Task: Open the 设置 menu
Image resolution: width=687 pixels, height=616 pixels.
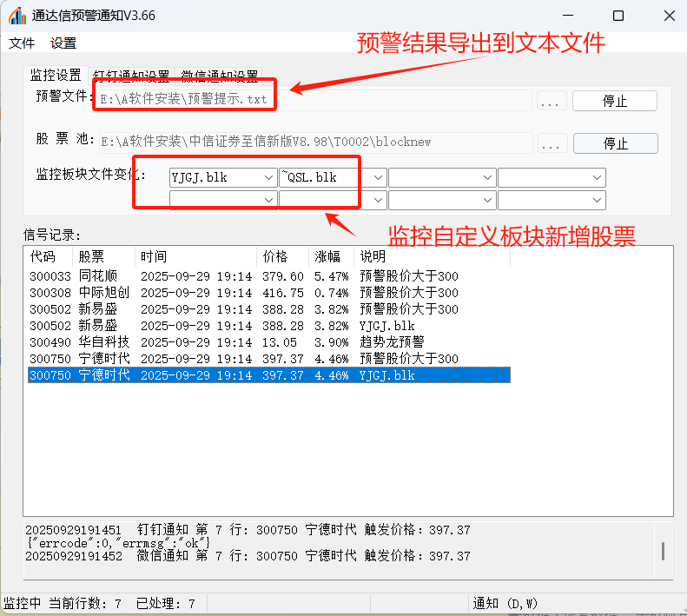Action: coord(63,43)
